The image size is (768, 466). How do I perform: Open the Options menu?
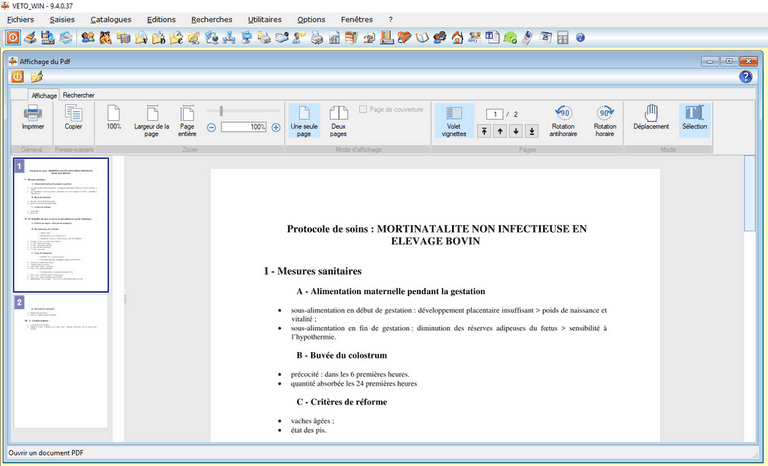point(311,20)
